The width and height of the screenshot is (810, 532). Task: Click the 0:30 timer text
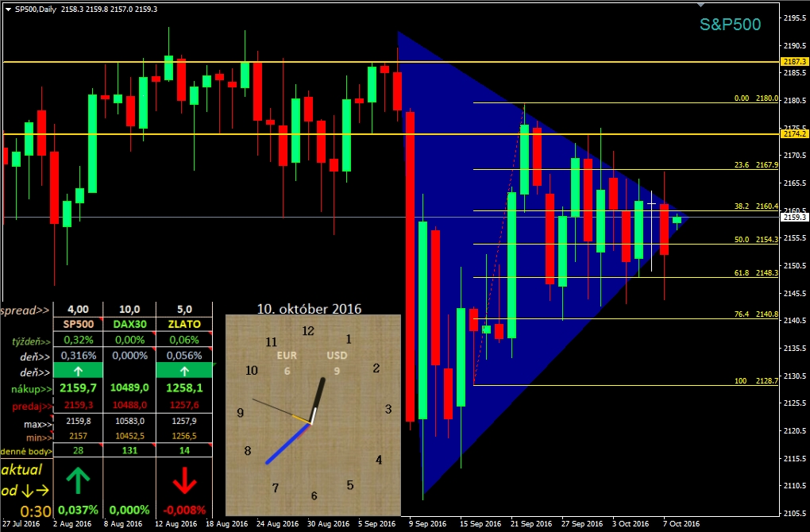tap(36, 511)
